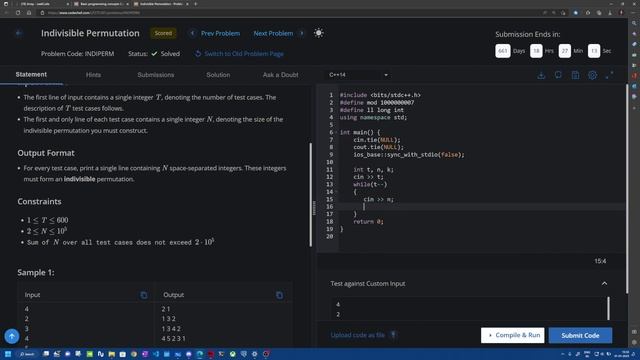This screenshot has width=640, height=360.
Task: Place cursor on editor line 16
Action: click(x=482, y=207)
